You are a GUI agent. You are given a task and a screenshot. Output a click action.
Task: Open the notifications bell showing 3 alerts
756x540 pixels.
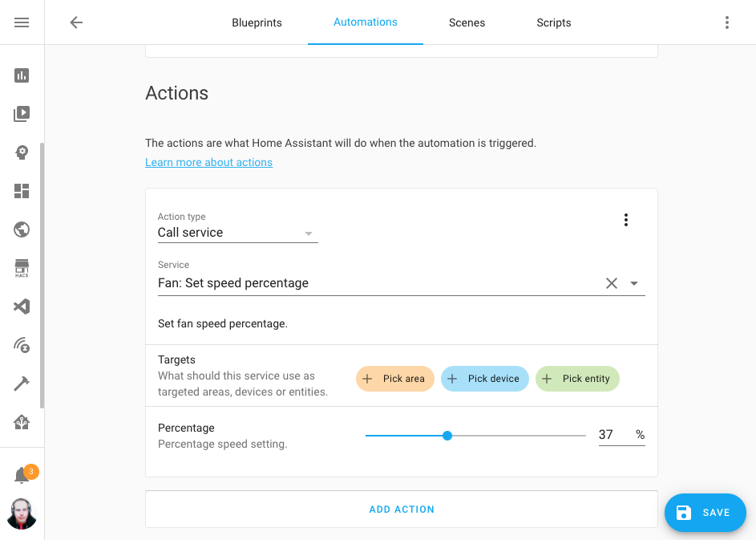22,473
